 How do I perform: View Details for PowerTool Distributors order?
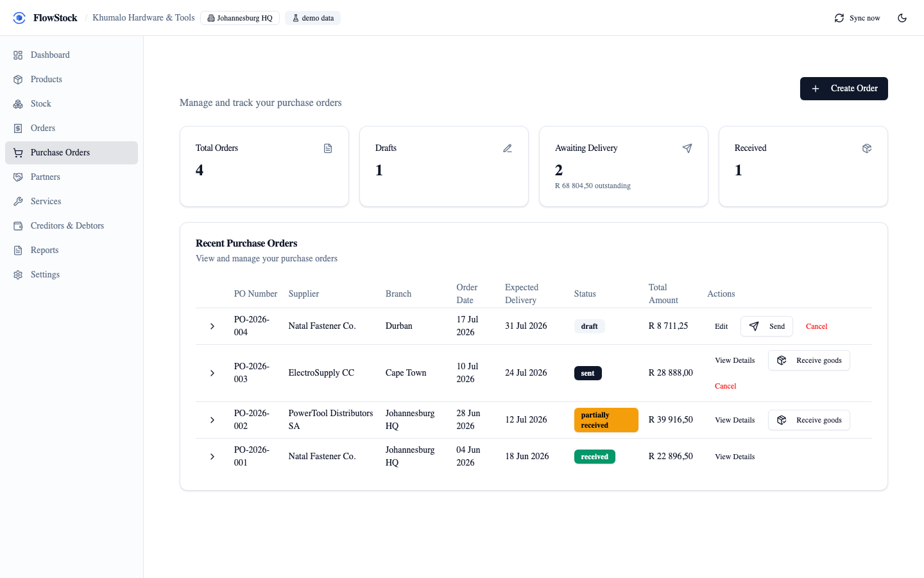[735, 420]
